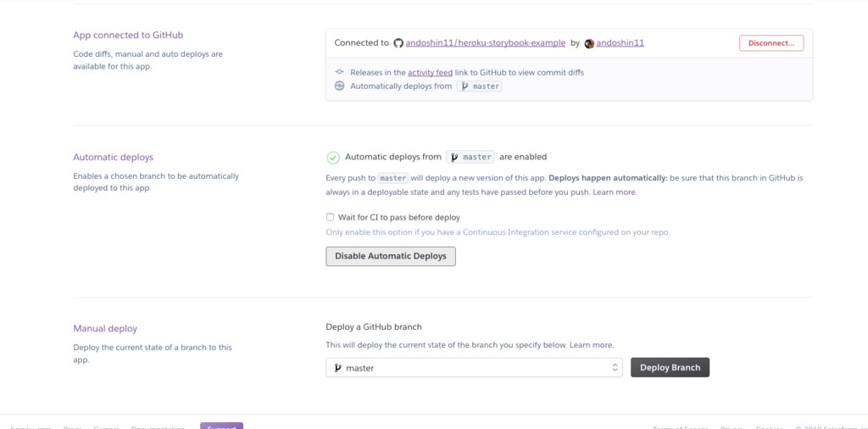Click the GitHub octocat icon beside repository name

(x=398, y=43)
